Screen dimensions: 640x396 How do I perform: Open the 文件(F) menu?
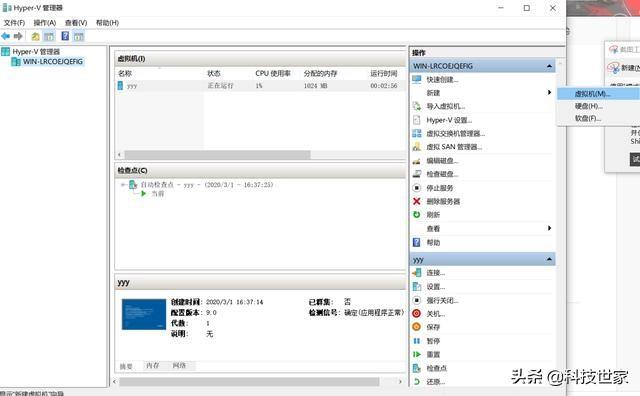(x=14, y=23)
